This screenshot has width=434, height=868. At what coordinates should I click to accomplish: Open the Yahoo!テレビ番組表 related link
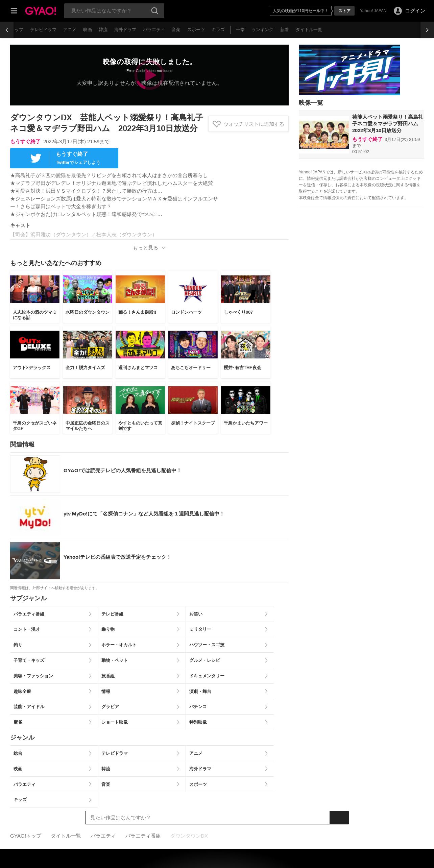click(x=149, y=560)
